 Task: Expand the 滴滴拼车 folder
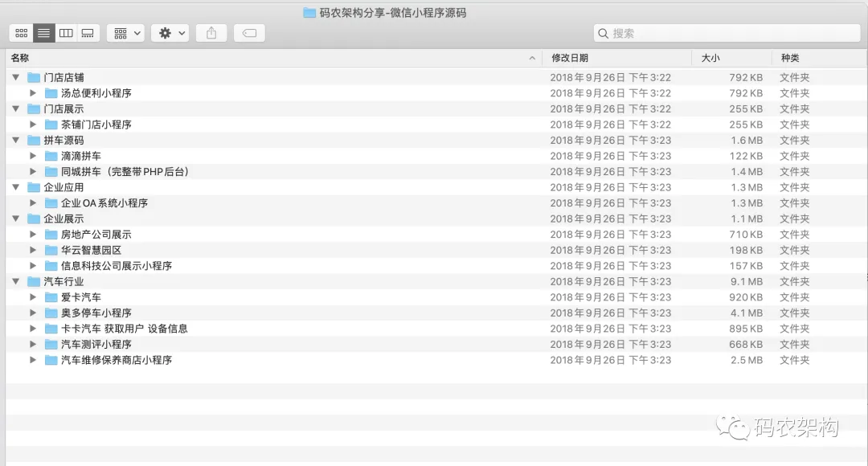coord(33,156)
